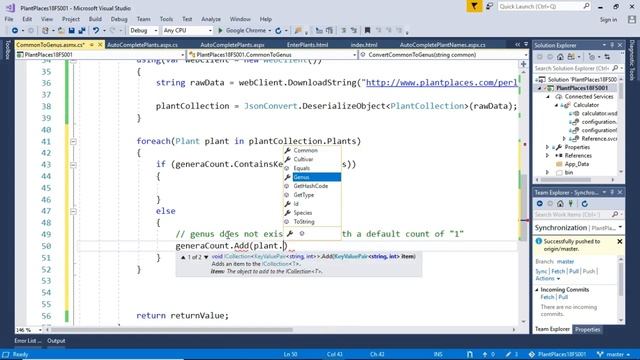The height and width of the screenshot is (360, 640).
Task: Open the Google Chrome browser dropdown arrow
Action: (269, 31)
